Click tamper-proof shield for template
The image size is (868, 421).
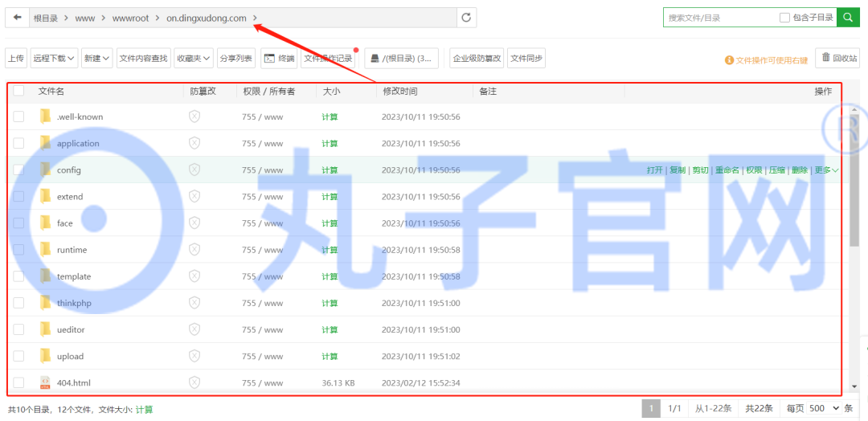194,276
